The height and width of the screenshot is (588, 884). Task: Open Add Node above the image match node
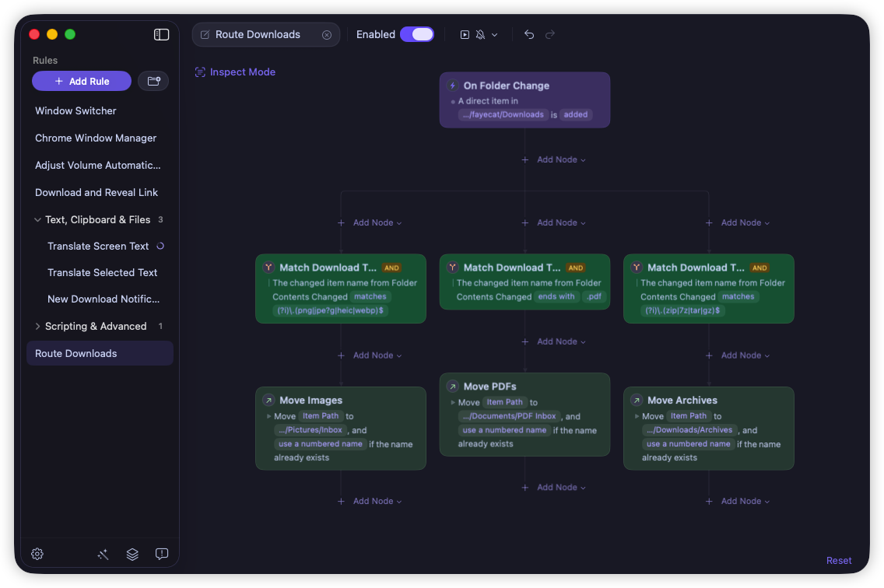[x=370, y=223]
